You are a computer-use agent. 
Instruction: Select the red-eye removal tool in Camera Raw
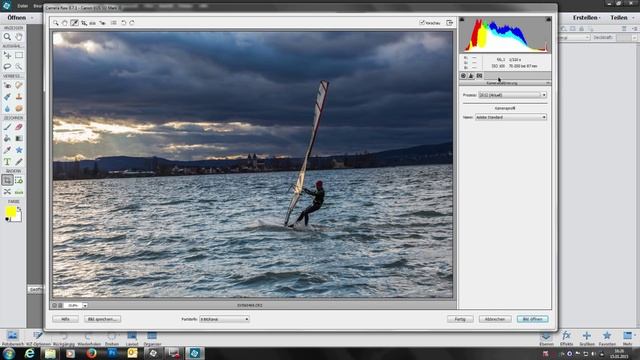(x=102, y=23)
